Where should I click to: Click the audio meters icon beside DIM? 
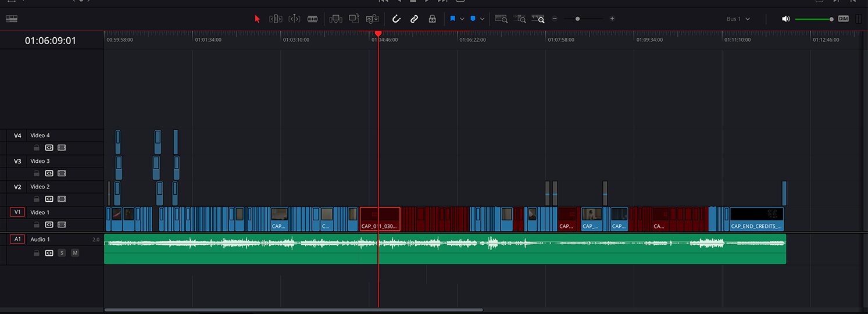click(x=858, y=19)
